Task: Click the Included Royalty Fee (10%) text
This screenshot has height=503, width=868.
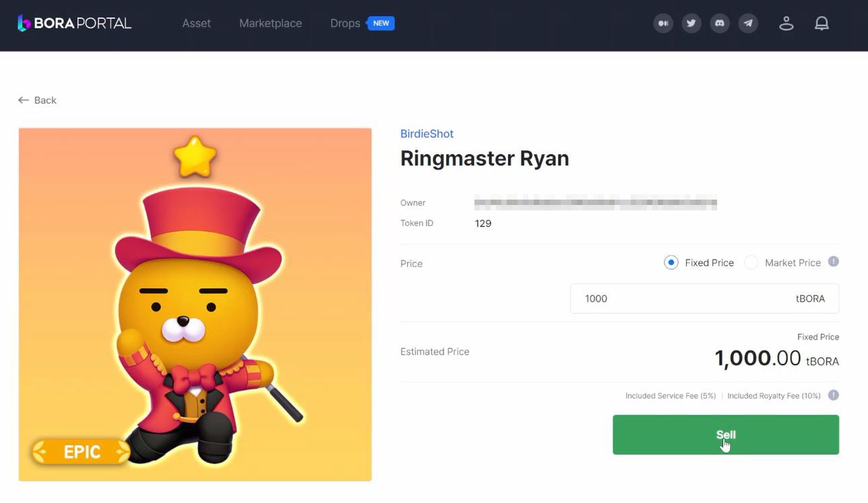Action: point(774,396)
